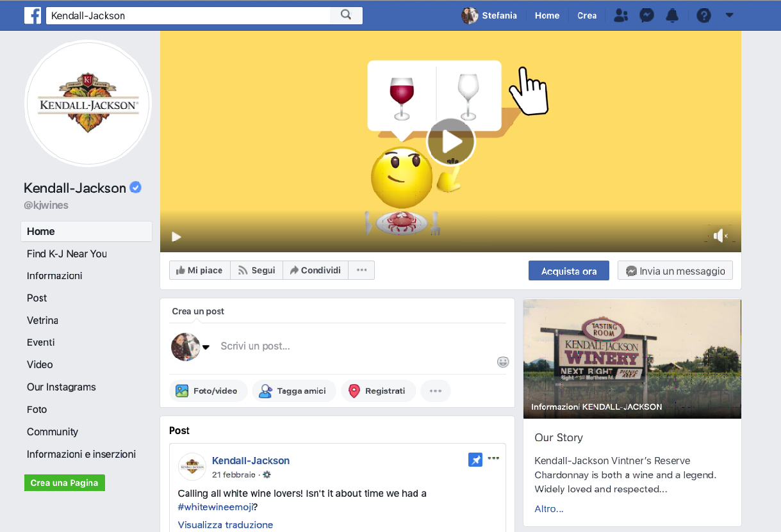Click the 21 febbraio post date
781x532 pixels.
[x=234, y=475]
